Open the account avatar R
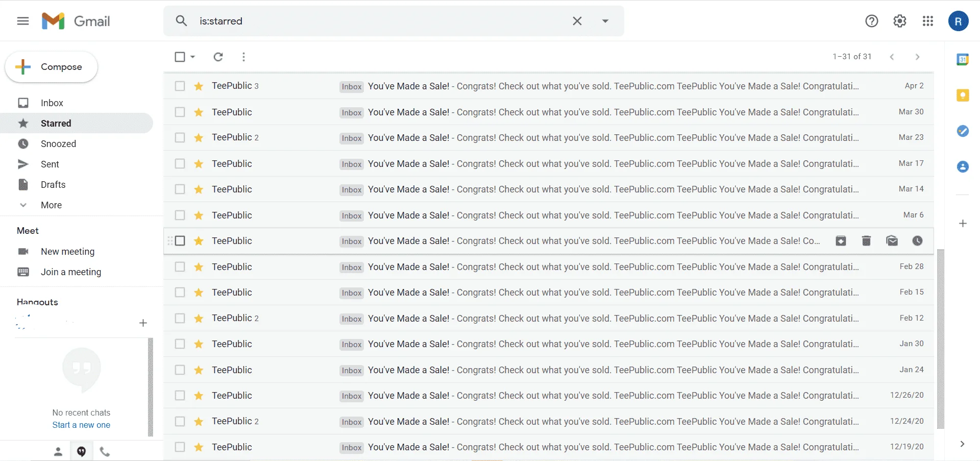980x461 pixels. 958,21
